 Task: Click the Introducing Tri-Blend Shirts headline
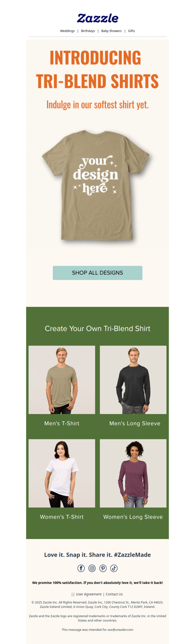[x=97, y=69]
